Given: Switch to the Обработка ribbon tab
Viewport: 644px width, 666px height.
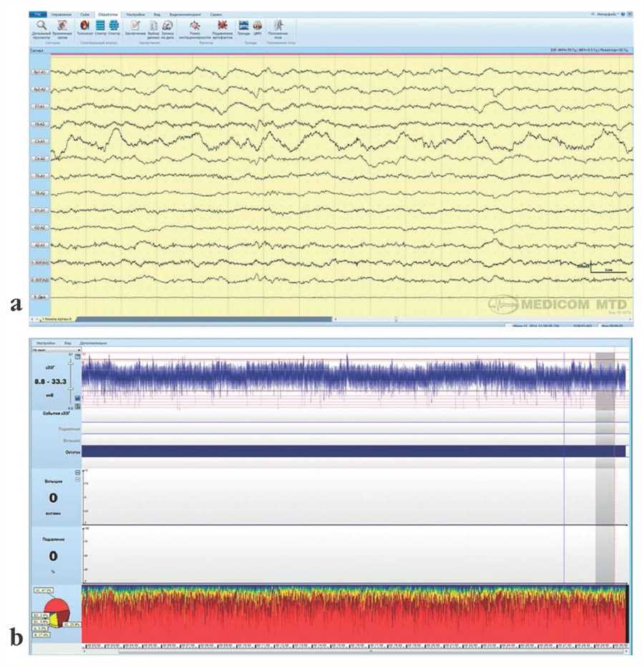Looking at the screenshot, I should click(107, 14).
